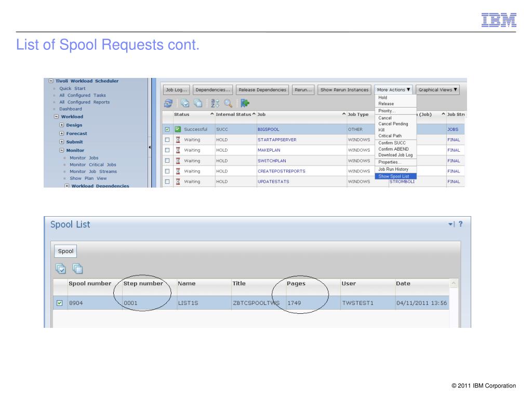Collapse the Tivoli Workload Scheduler tree node
This screenshot has height=399, width=532.
click(x=51, y=81)
